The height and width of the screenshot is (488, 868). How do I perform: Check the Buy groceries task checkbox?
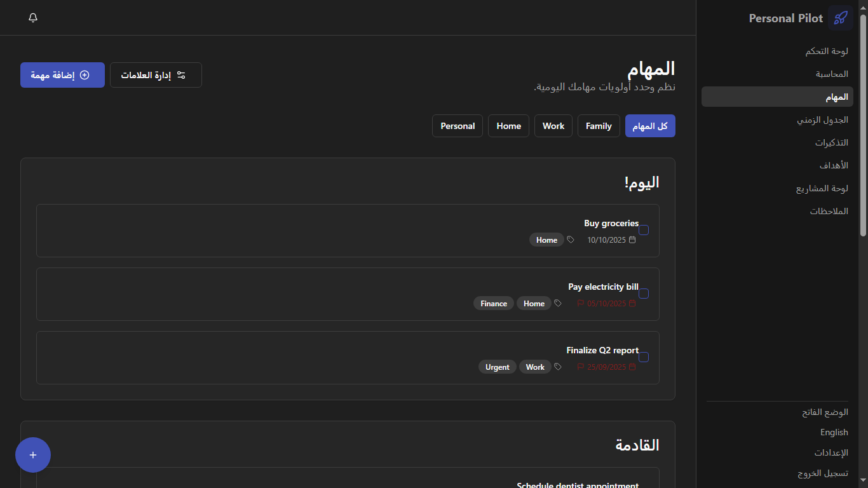click(x=644, y=230)
